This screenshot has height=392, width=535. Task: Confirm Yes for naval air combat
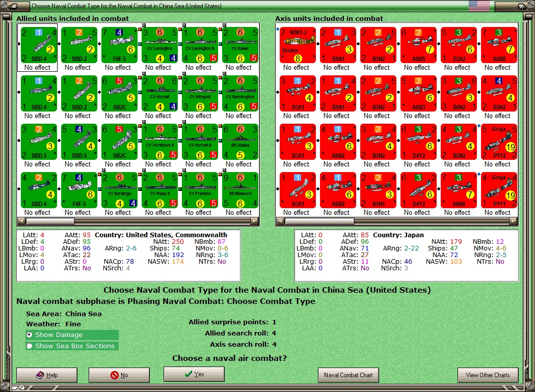(x=194, y=374)
